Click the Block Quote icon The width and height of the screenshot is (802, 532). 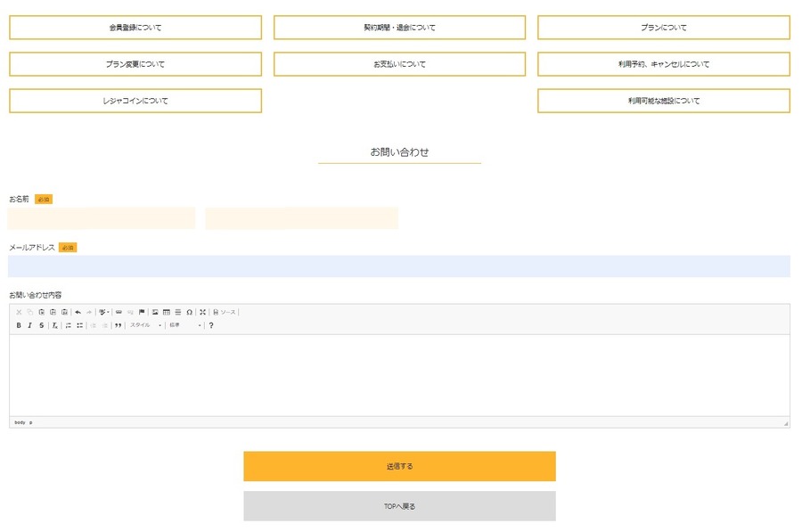[119, 325]
